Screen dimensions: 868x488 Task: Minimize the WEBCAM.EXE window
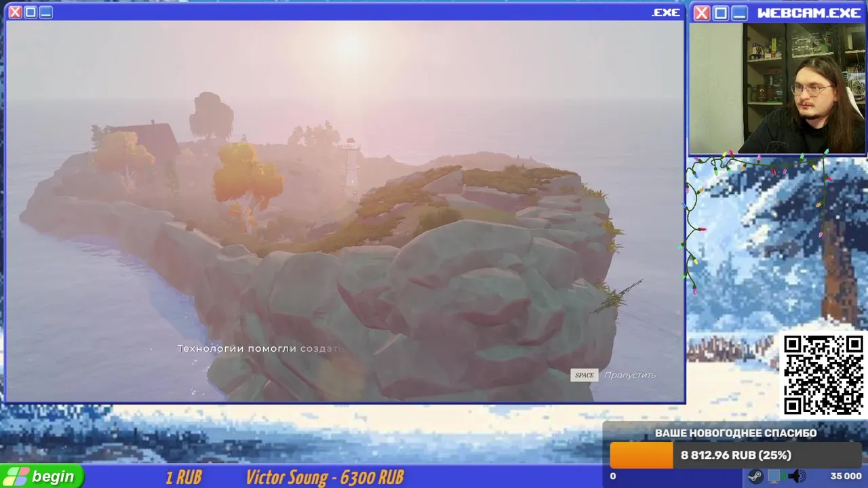click(740, 13)
